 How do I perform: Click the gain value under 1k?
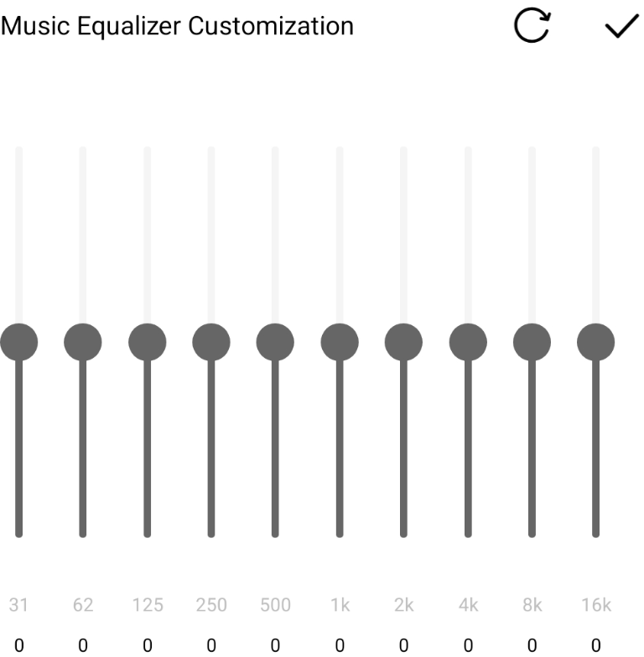coord(340,645)
